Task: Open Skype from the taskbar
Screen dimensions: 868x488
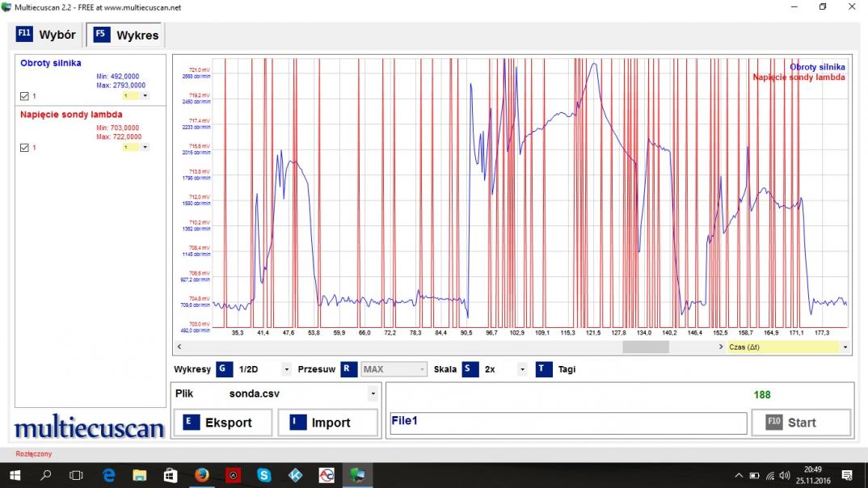Action: pyautogui.click(x=264, y=475)
